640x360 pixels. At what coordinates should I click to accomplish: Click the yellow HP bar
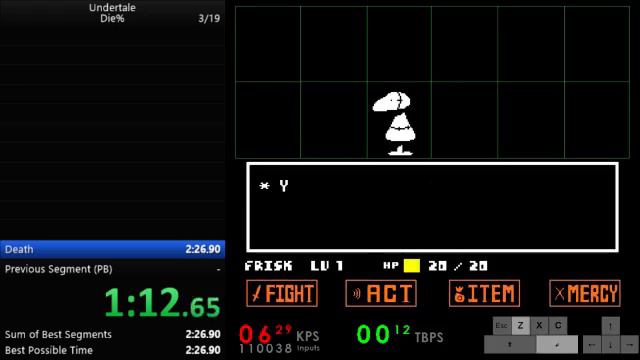click(x=411, y=266)
